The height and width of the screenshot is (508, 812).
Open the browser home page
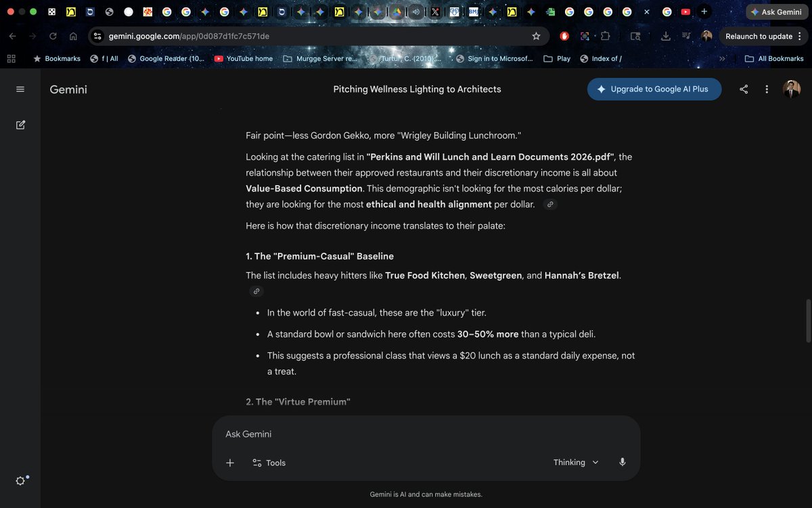point(73,36)
